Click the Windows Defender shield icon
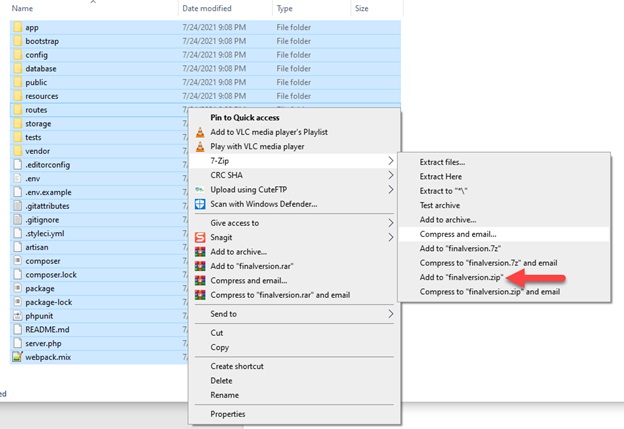The image size is (624, 429). (200, 204)
